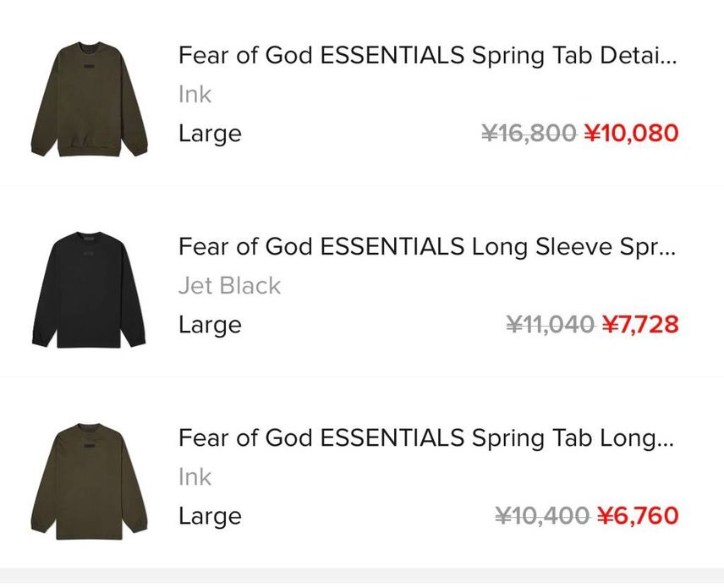
Task: Click the tab logo on the first olive sweatshirt
Action: pos(90,68)
